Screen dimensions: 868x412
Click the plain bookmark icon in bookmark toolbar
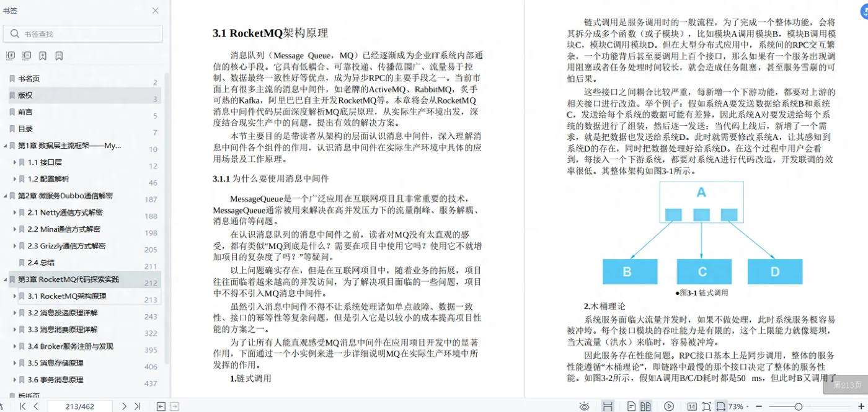[x=59, y=56]
